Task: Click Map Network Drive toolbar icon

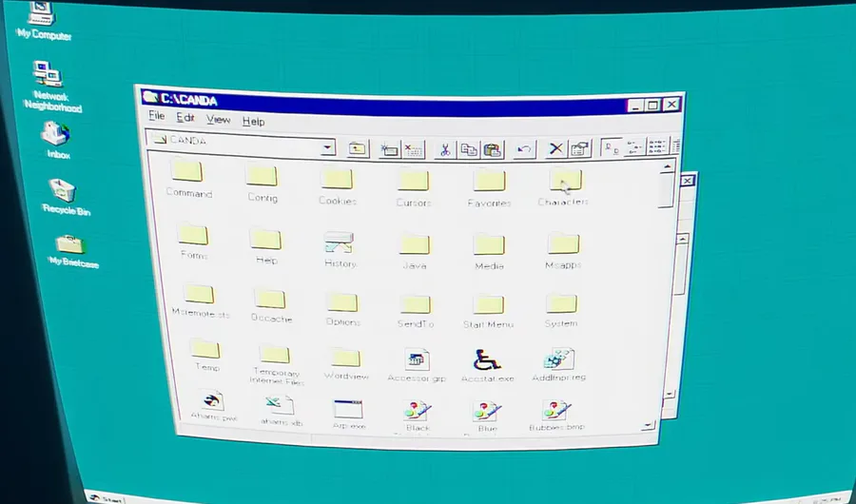Action: coord(390,149)
